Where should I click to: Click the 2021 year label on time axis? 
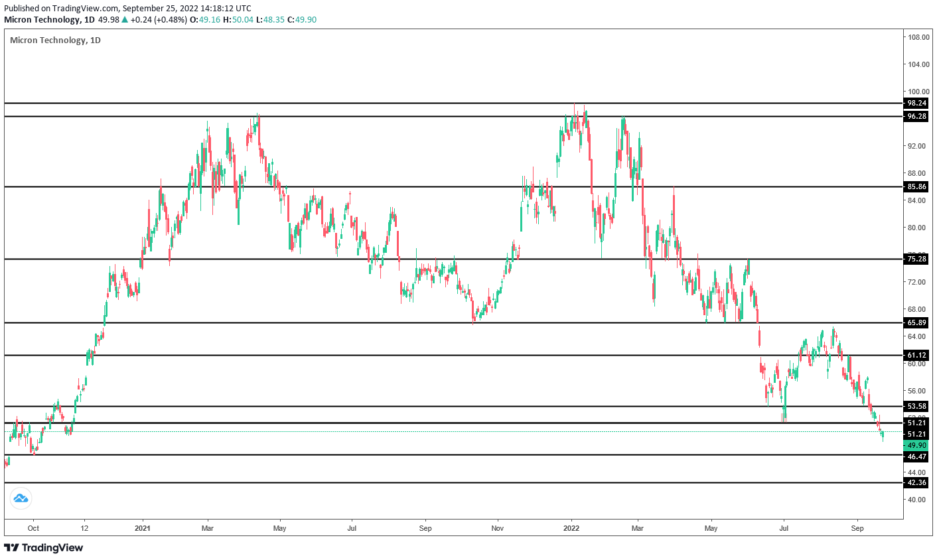point(143,529)
